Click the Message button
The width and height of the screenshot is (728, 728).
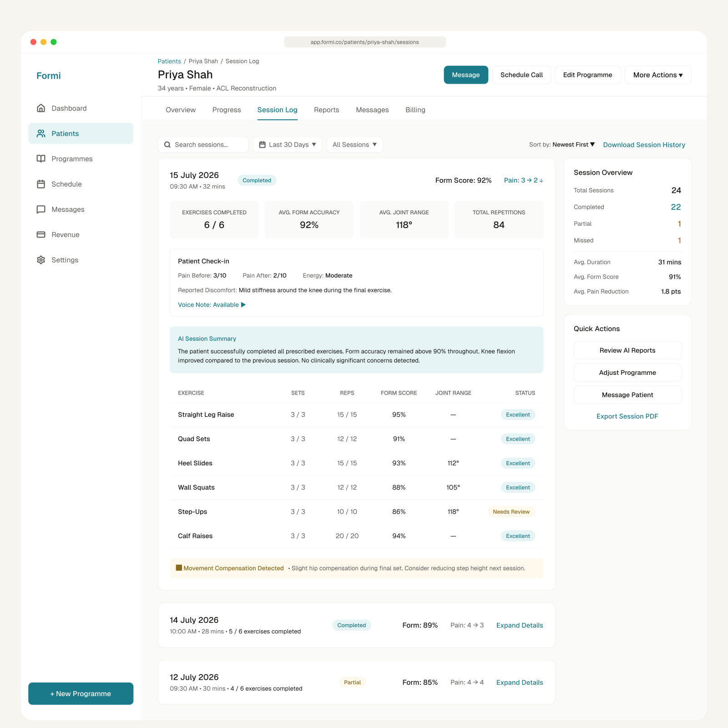coord(466,75)
